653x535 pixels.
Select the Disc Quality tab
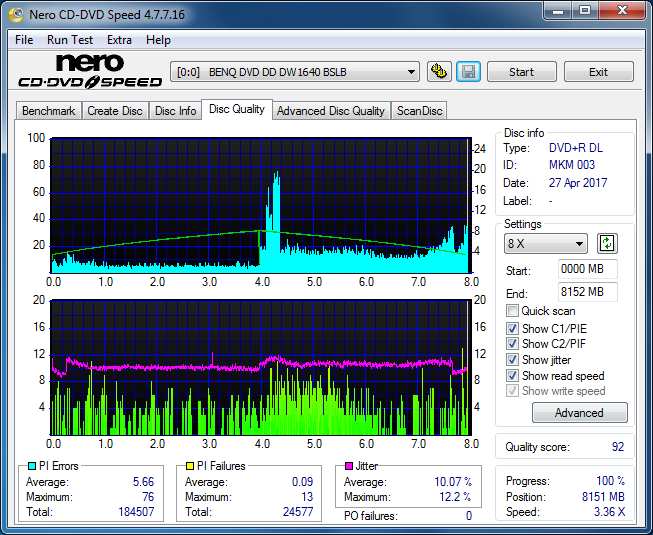coord(237,109)
